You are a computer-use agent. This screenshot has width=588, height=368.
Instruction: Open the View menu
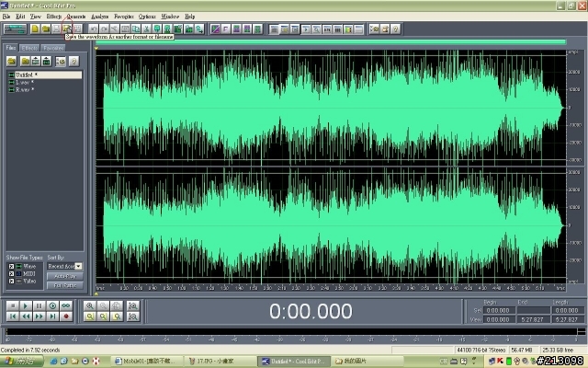point(35,17)
